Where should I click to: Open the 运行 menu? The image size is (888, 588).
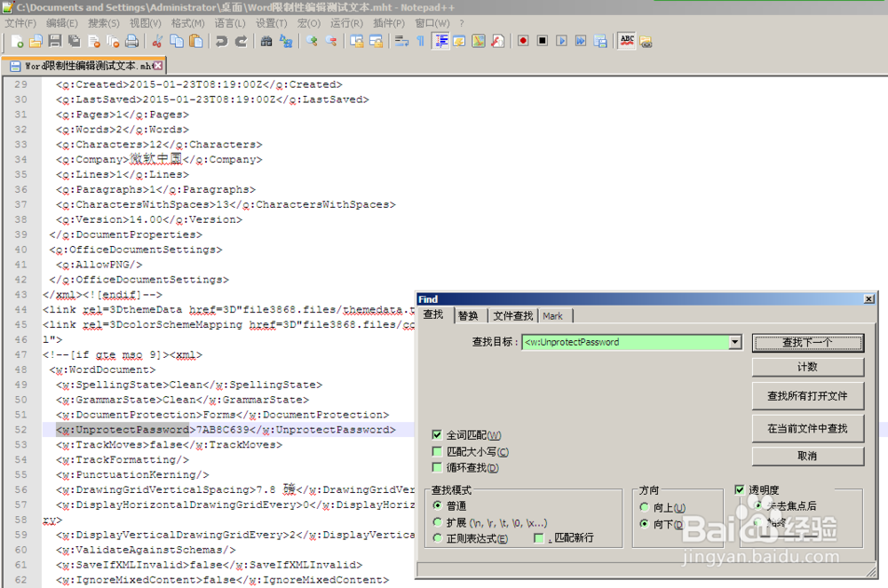[346, 23]
